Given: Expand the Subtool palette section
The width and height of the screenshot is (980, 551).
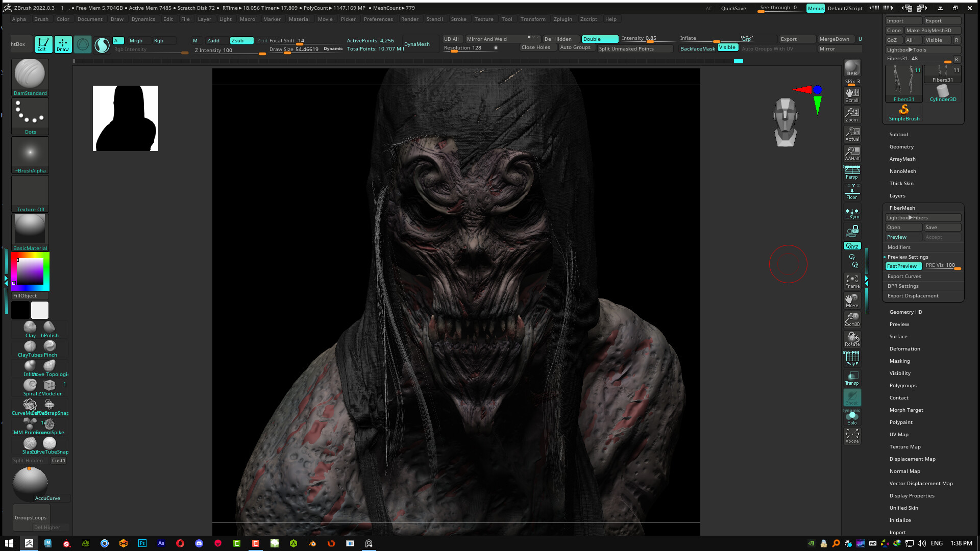Looking at the screenshot, I should (898, 135).
